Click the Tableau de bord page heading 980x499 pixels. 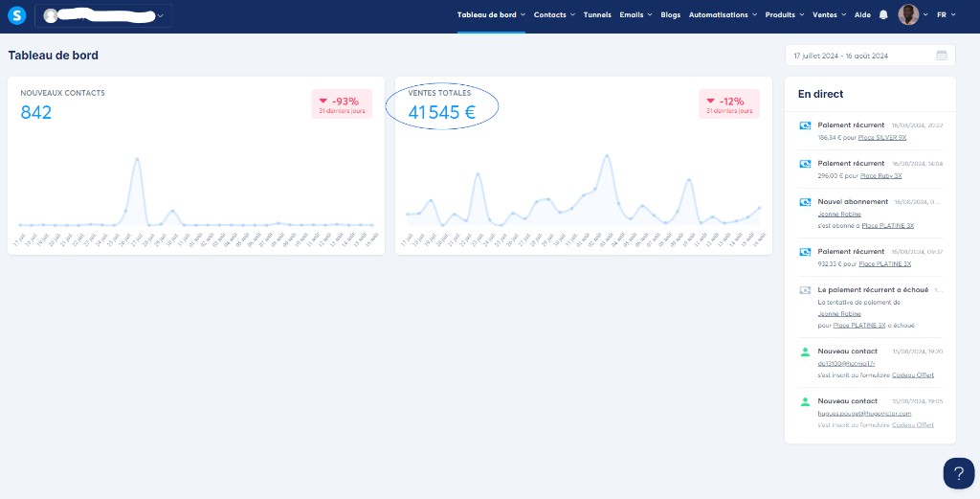[x=54, y=56]
